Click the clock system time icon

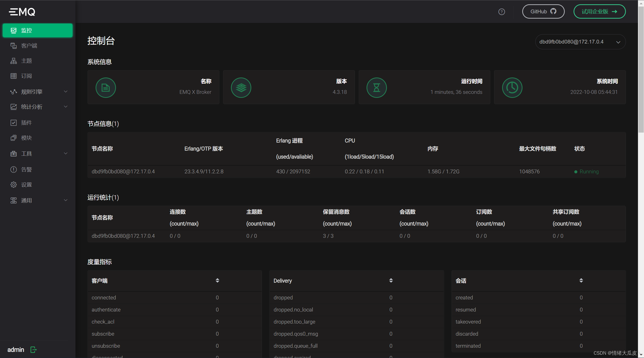(x=512, y=88)
